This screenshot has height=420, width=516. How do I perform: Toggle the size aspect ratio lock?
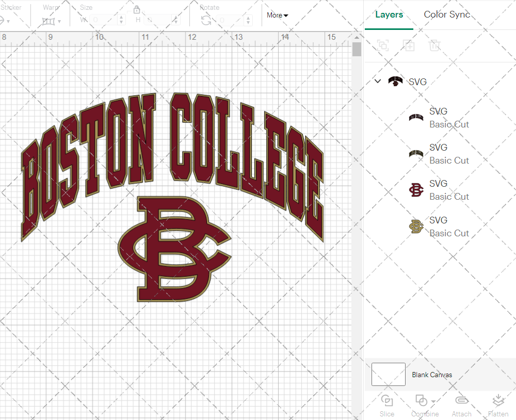point(137,10)
